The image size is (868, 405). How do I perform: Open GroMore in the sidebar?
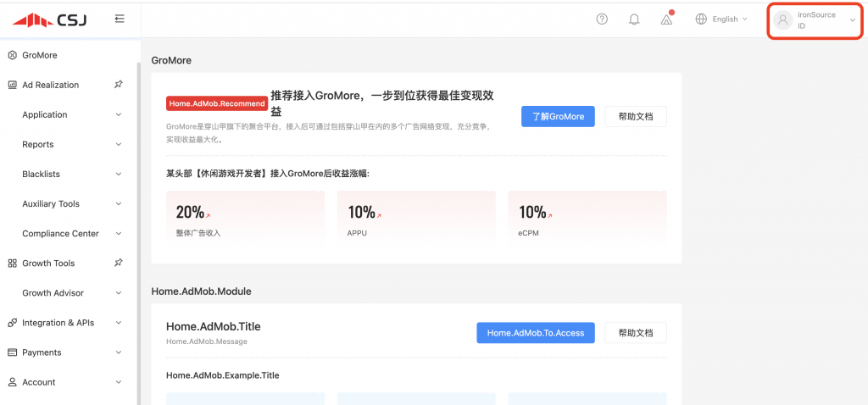40,55
